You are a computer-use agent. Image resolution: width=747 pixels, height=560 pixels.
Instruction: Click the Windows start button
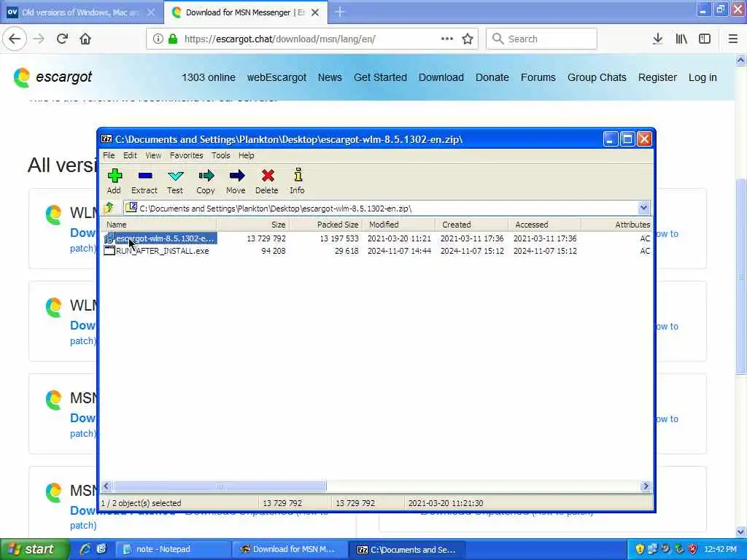coord(34,549)
